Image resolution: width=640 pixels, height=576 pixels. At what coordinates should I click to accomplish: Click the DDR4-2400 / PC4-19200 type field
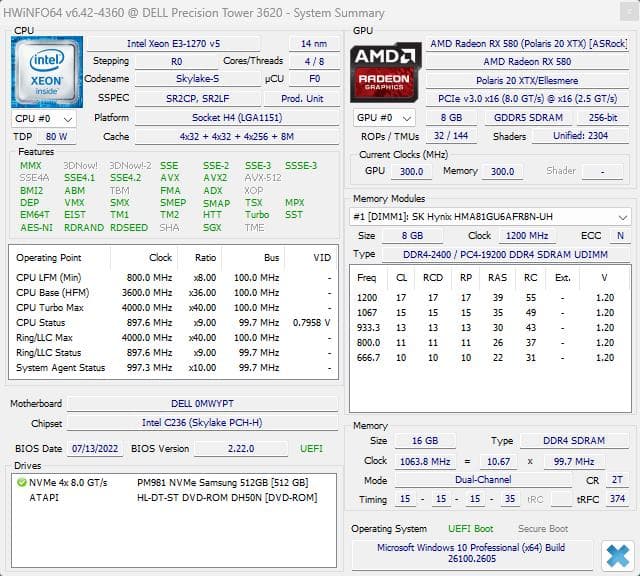click(x=505, y=255)
